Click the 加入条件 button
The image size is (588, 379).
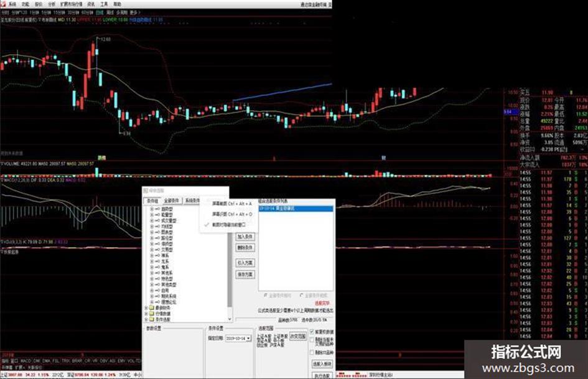click(x=245, y=236)
